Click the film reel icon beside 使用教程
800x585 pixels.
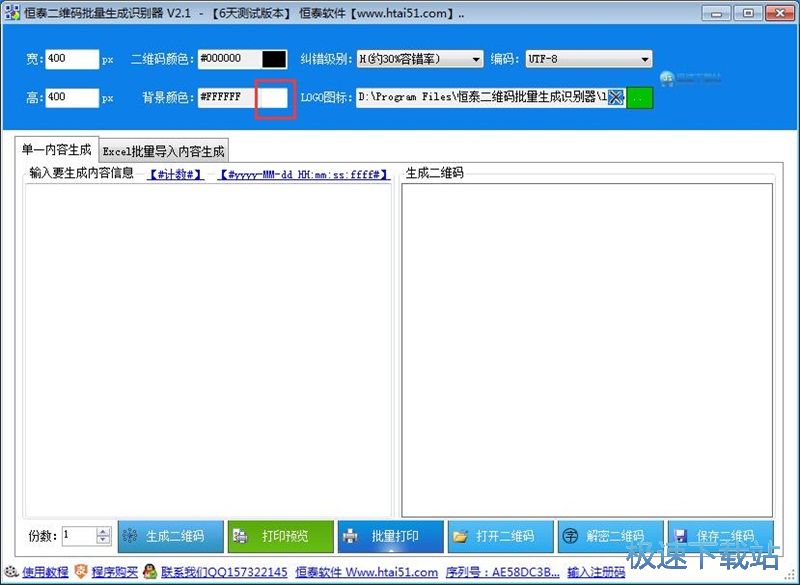coord(11,572)
